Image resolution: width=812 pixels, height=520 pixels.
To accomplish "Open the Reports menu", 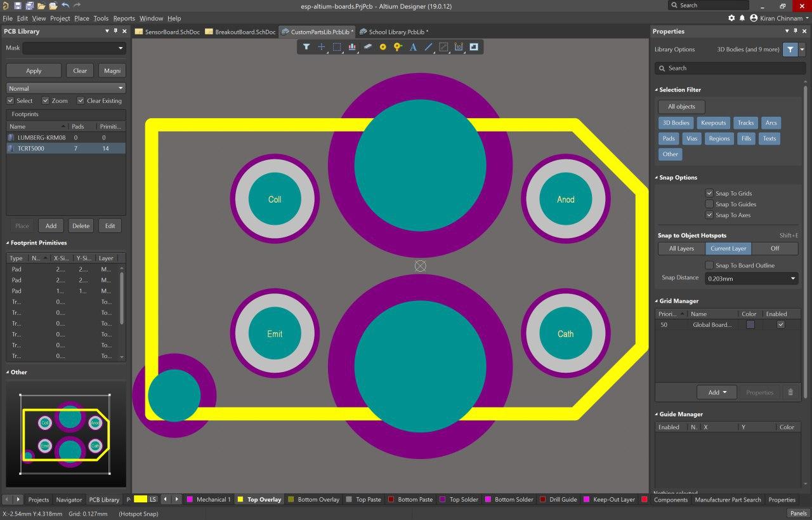I will [x=124, y=18].
